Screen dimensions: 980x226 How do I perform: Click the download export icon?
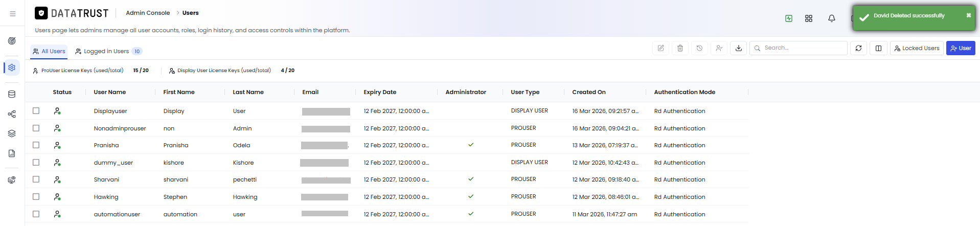pos(738,48)
